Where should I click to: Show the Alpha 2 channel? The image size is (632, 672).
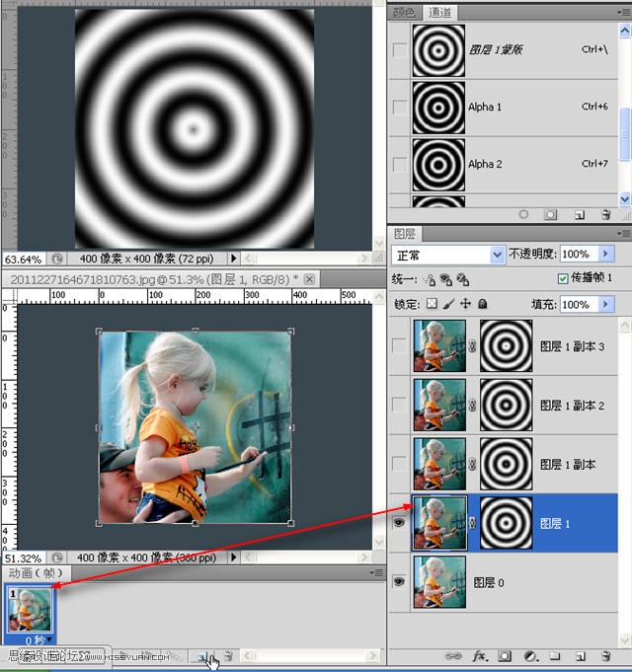pos(400,164)
